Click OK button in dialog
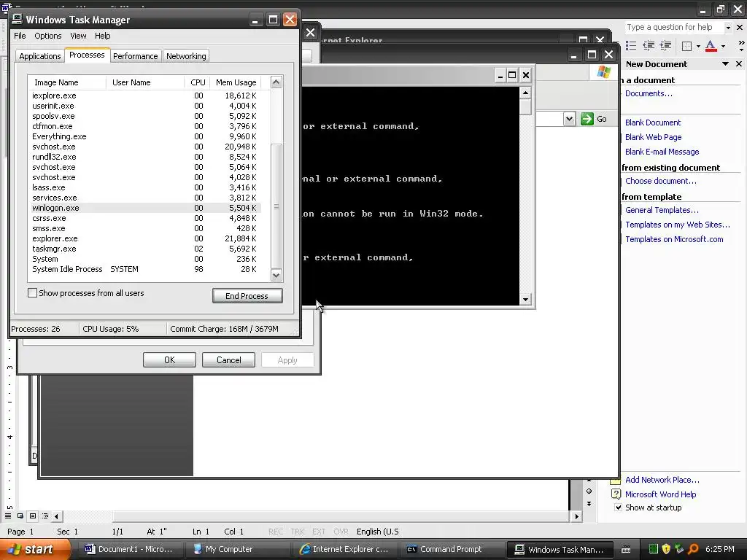 [x=169, y=360]
